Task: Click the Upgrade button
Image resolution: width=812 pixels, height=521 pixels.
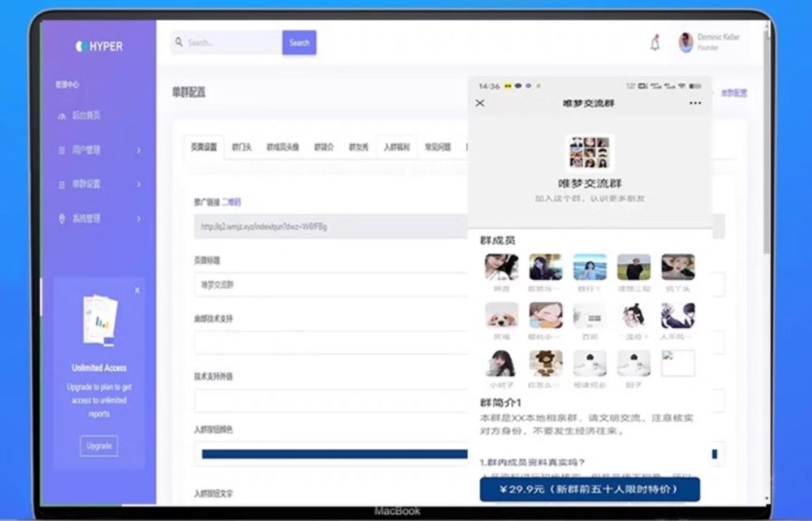Action: pyautogui.click(x=99, y=446)
